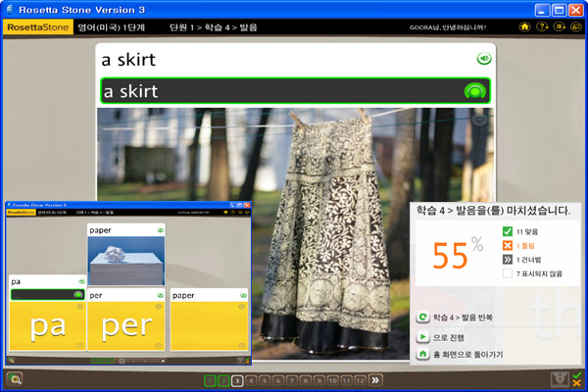Open the preferences list dropdown icon in the top bar
Image resolution: width=588 pixels, height=392 pixels.
pyautogui.click(x=560, y=27)
